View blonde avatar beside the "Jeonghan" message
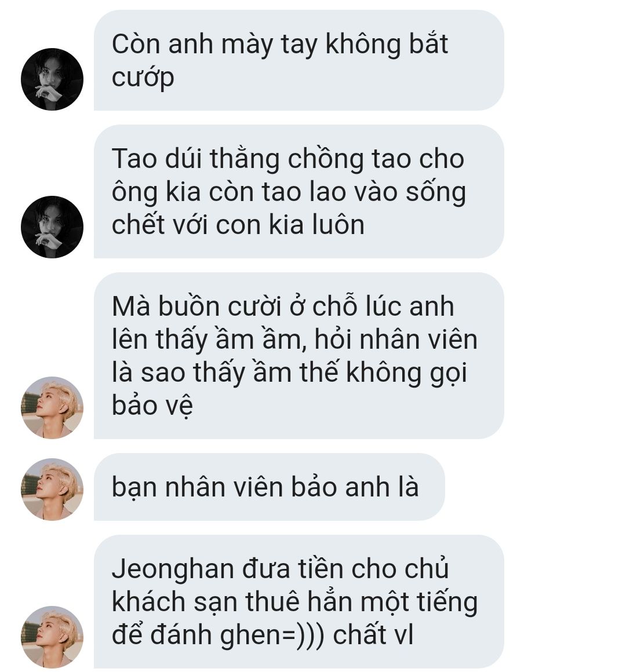Screen dimensions: 626x672 [52, 637]
